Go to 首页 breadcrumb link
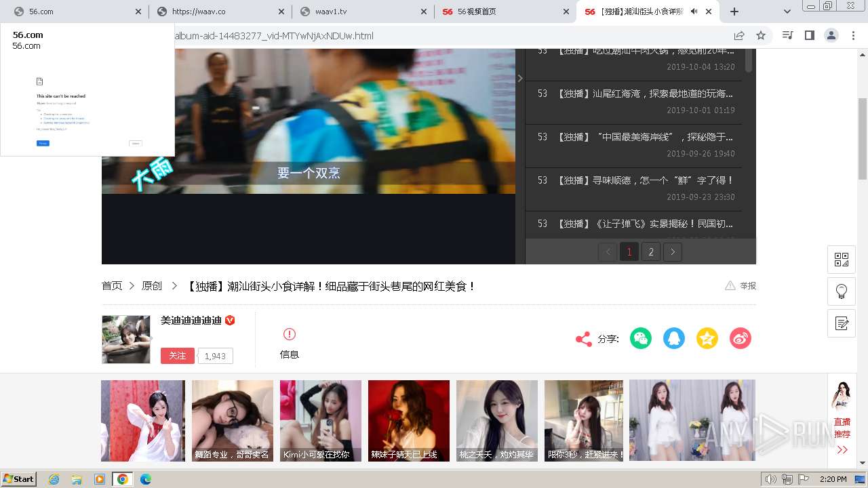 (112, 286)
